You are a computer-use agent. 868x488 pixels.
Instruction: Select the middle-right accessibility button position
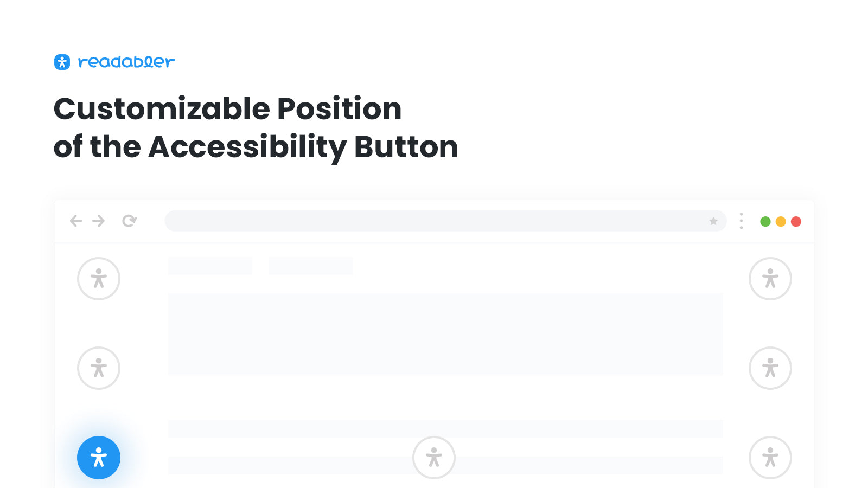770,368
